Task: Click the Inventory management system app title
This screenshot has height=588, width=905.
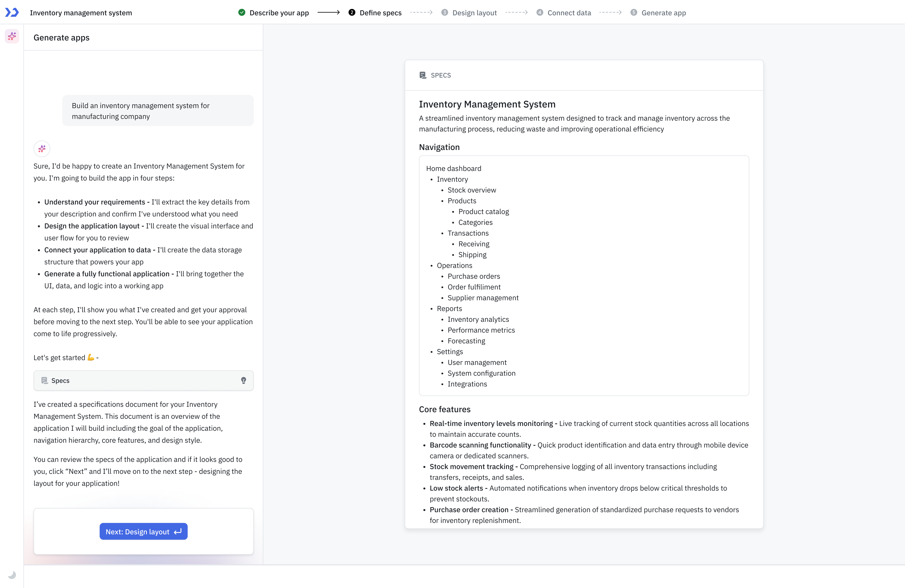Action: click(x=81, y=13)
